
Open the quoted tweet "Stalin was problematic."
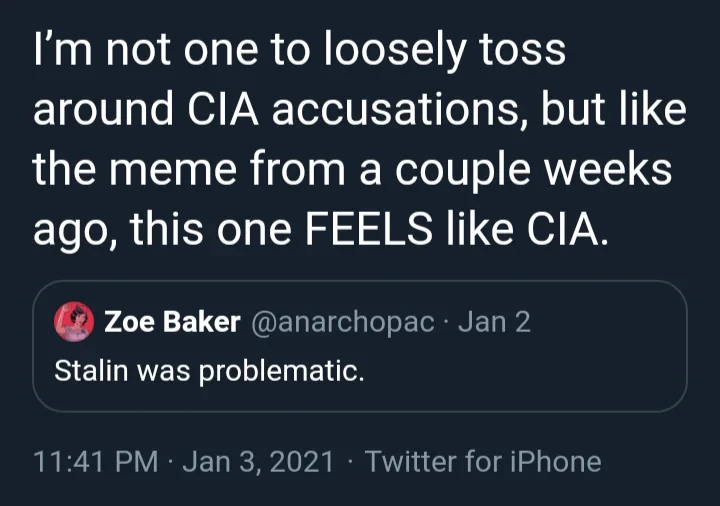pos(208,371)
